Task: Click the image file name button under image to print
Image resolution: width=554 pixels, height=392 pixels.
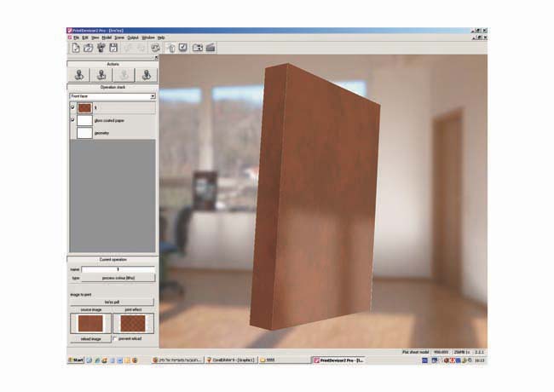Action: 112,303
